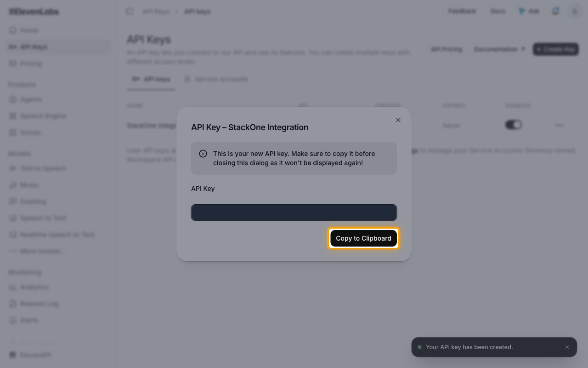
Task: Click the API Keys breadcrumb link
Action: click(x=156, y=11)
